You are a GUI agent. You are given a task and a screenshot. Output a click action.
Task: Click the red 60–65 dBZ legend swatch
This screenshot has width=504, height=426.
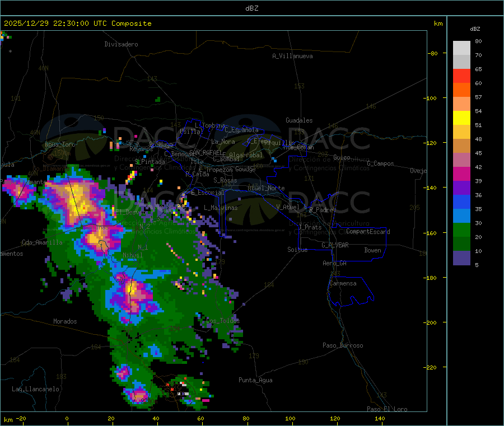[x=461, y=76]
